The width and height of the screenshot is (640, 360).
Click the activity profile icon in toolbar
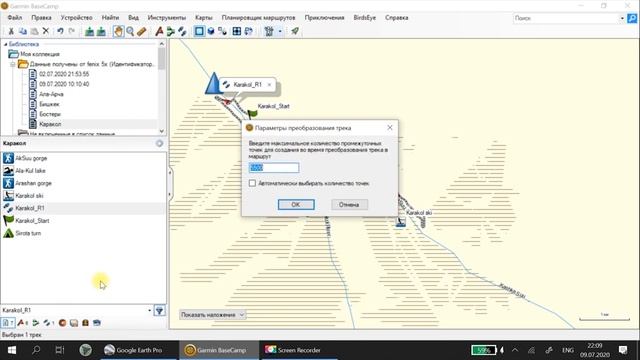pyautogui.click(x=269, y=31)
